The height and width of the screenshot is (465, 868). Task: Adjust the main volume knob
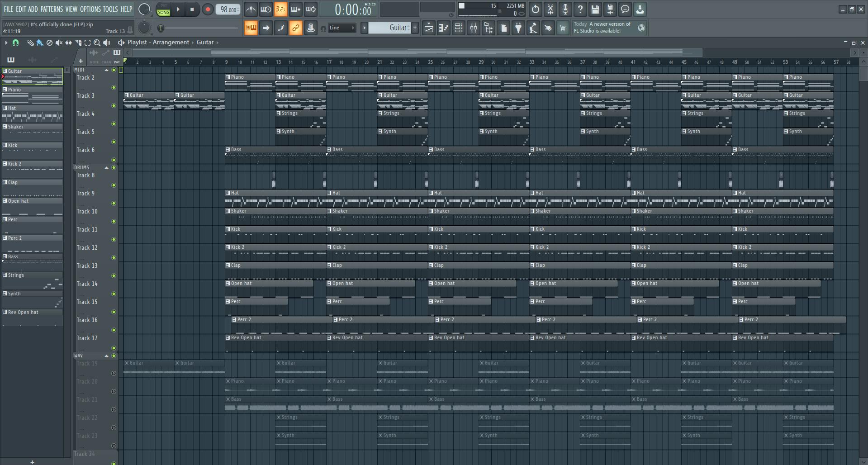pos(144,9)
